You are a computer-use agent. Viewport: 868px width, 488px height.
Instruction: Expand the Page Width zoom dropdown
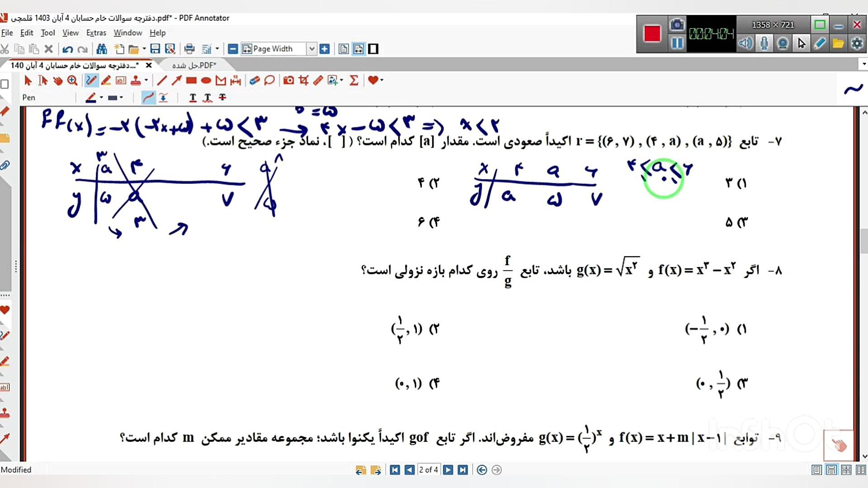click(x=311, y=49)
